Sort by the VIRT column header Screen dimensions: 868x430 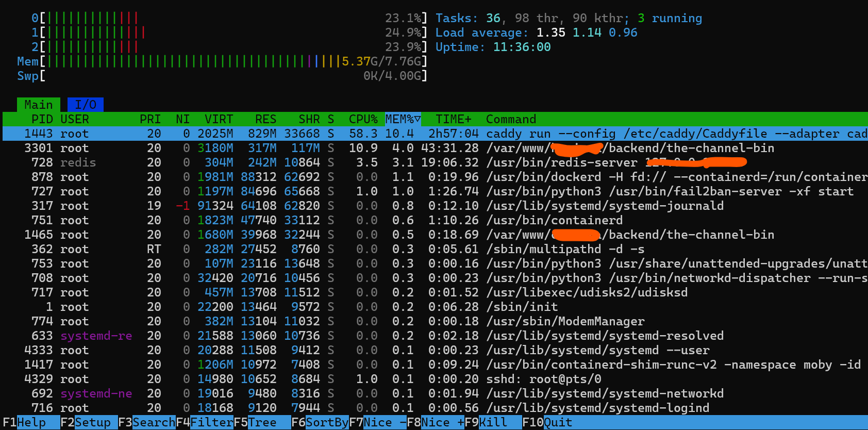219,119
